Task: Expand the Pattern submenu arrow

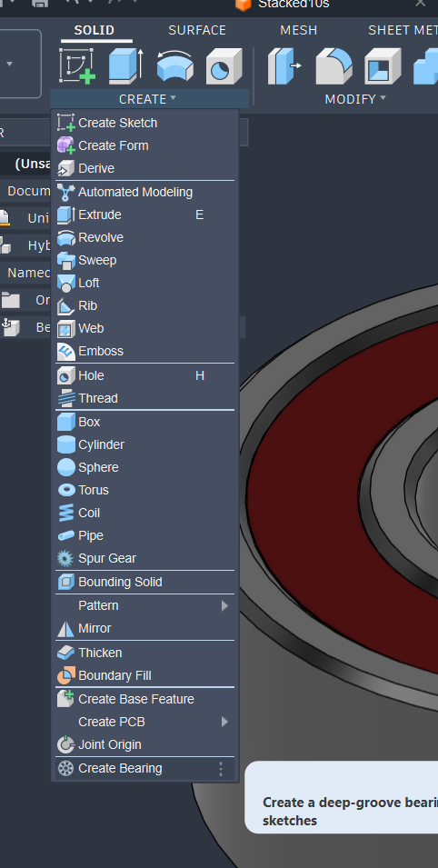Action: click(224, 605)
